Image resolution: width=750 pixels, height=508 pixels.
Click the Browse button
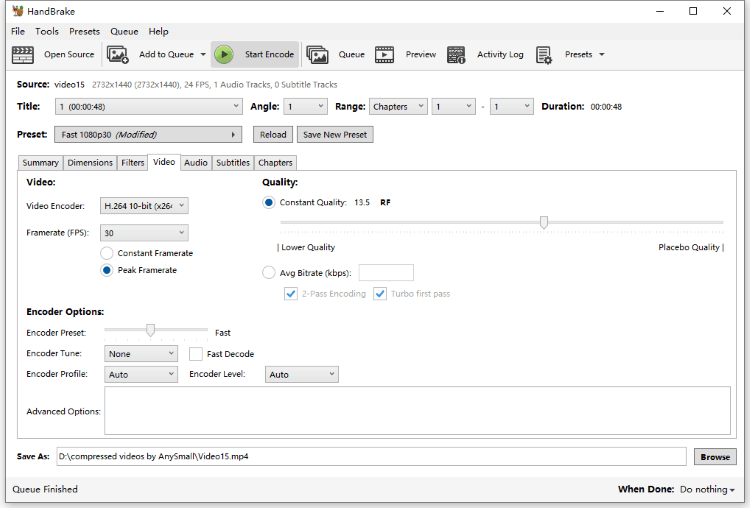715,457
